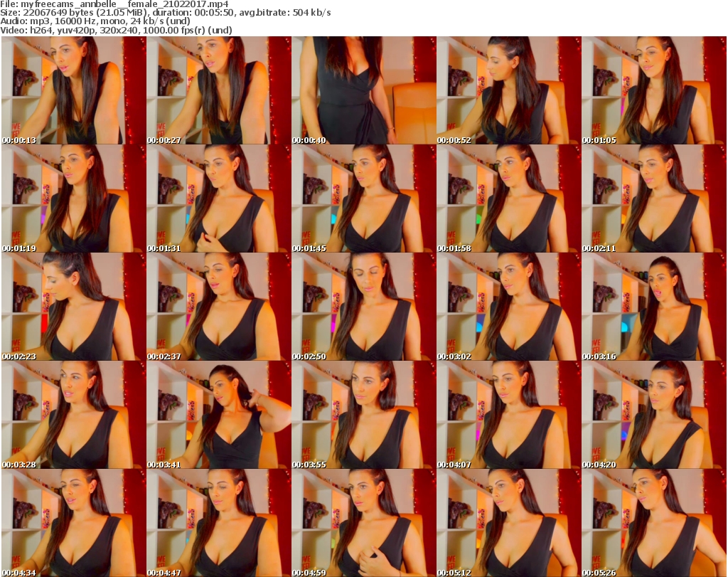Choose the thumbnail marked 00:03:41
The height and width of the screenshot is (577, 728).
[x=219, y=415]
